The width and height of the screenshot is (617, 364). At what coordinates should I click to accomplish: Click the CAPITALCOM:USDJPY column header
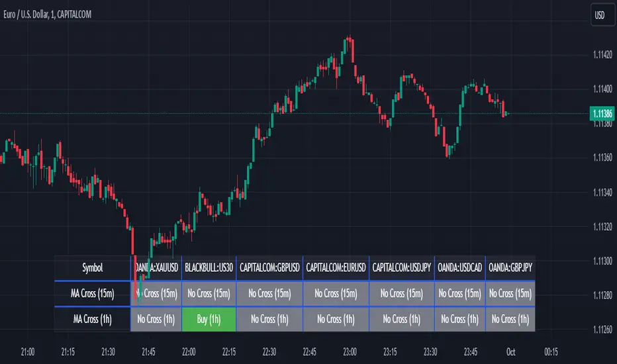[401, 268]
